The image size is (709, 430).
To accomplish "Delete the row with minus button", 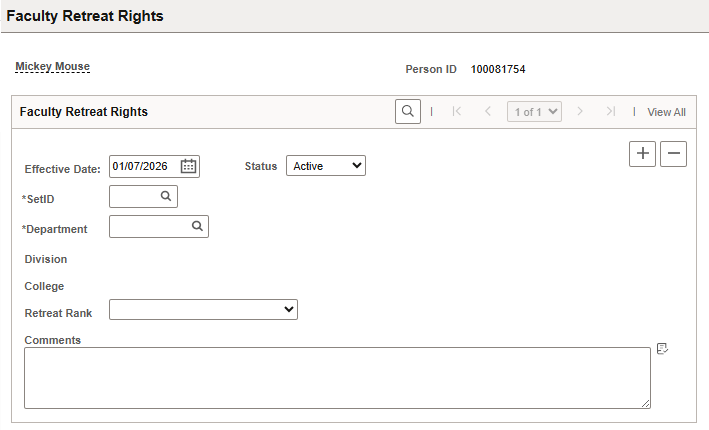I will [x=674, y=154].
